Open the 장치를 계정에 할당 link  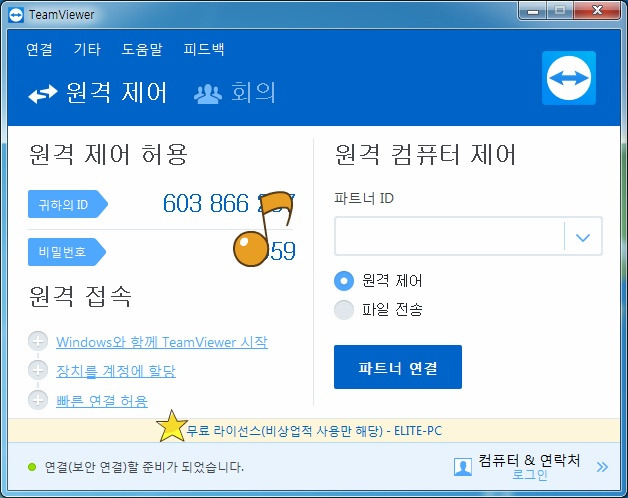coord(116,371)
